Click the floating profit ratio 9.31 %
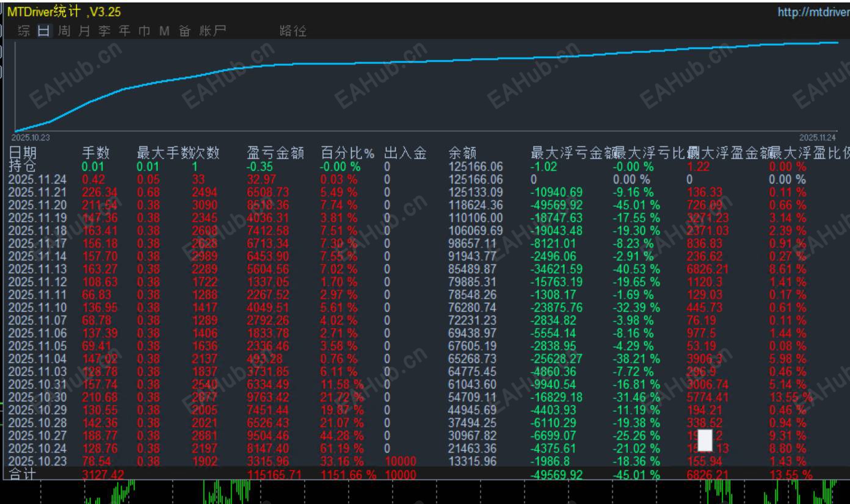 (788, 436)
